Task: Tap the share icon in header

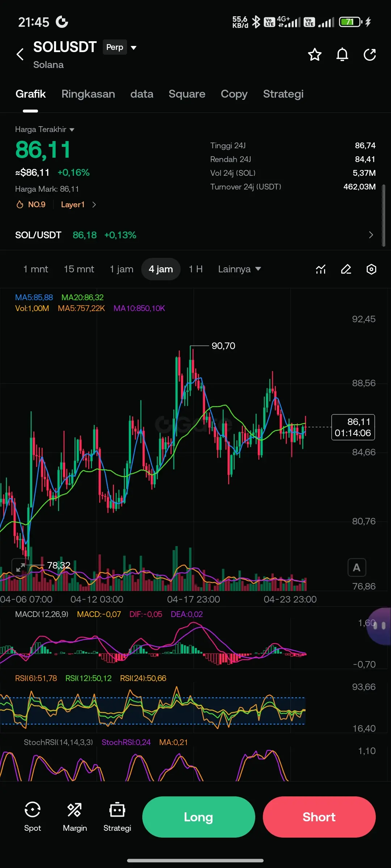Action: (370, 55)
